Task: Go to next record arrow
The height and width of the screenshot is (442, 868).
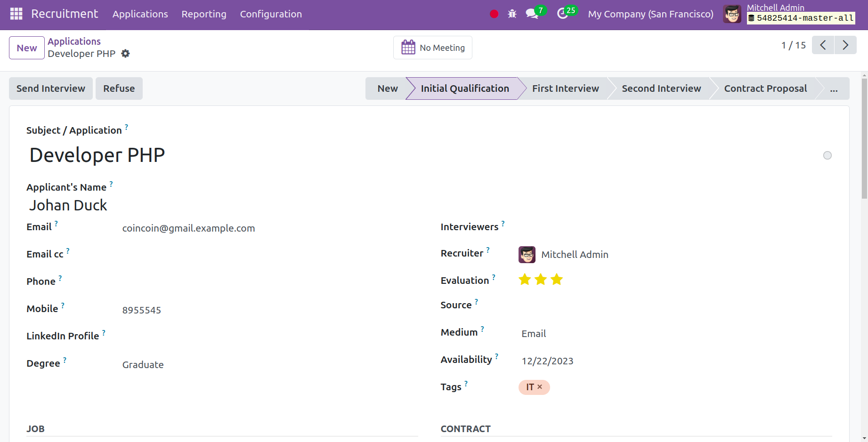Action: click(845, 45)
